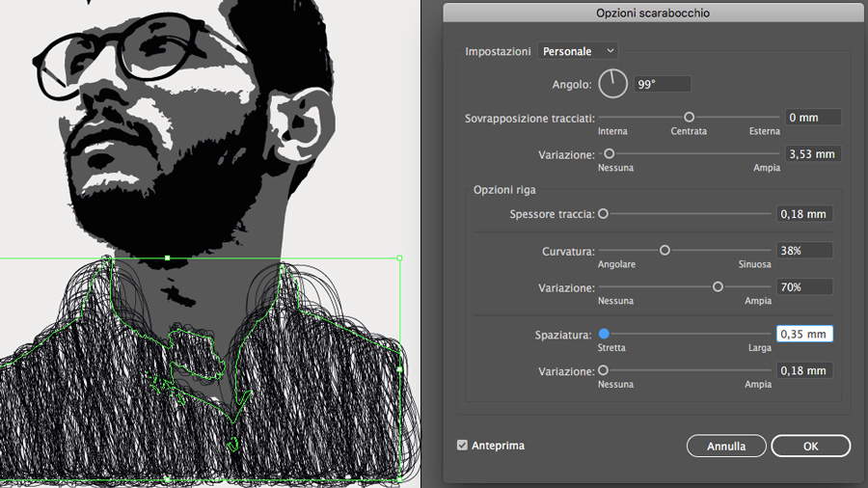The width and height of the screenshot is (868, 488).
Task: Click the blue Spaziatura slider handle
Action: [604, 333]
